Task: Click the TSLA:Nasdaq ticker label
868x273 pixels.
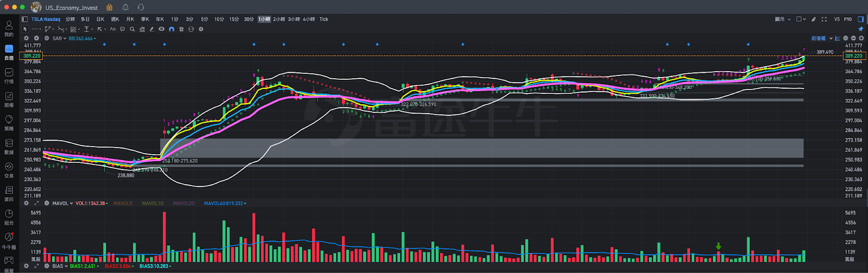Action: pyautogui.click(x=46, y=19)
